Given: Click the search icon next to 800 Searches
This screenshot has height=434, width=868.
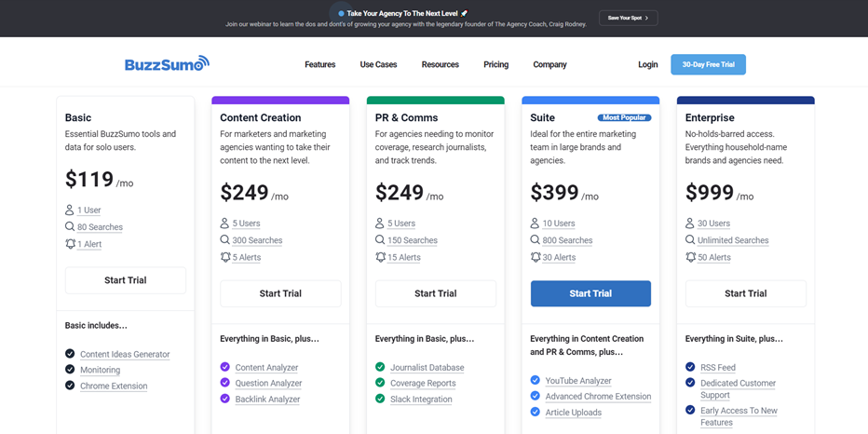Looking at the screenshot, I should [535, 239].
